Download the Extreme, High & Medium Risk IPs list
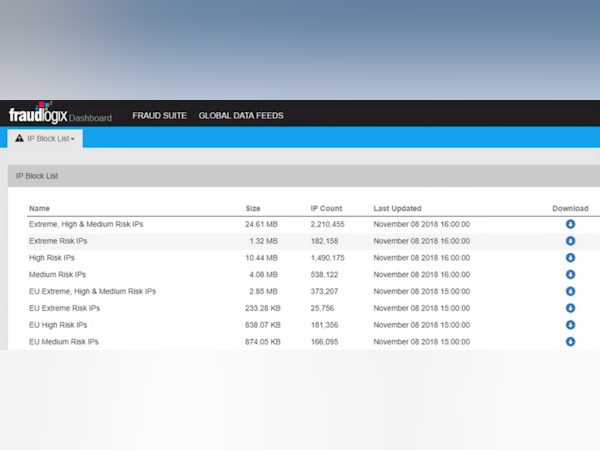Viewport: 600px width, 450px height. click(570, 224)
